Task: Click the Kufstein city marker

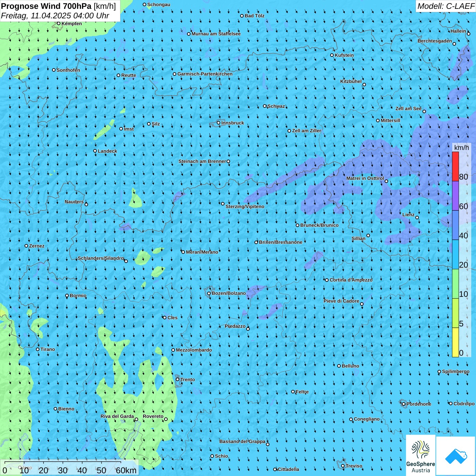Action: (332, 55)
